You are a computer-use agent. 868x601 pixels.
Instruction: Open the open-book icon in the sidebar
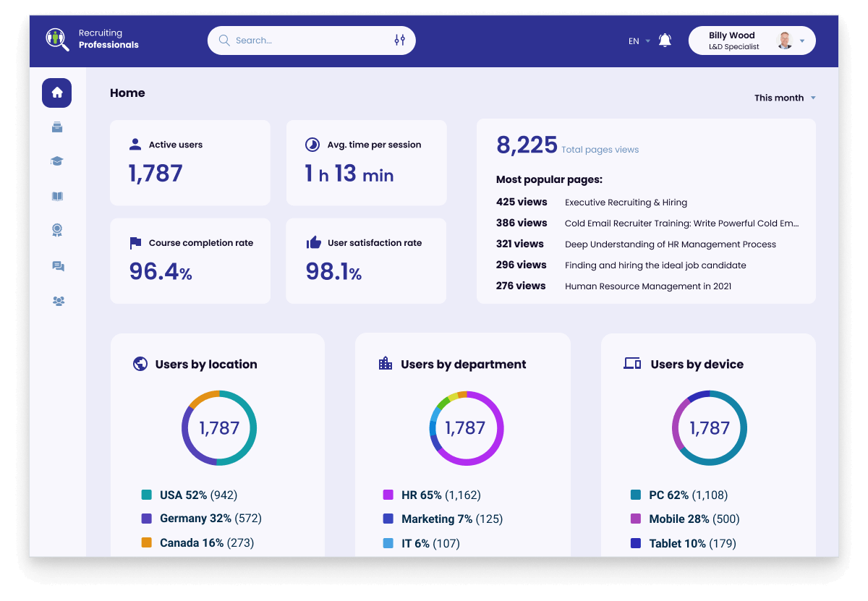57,196
